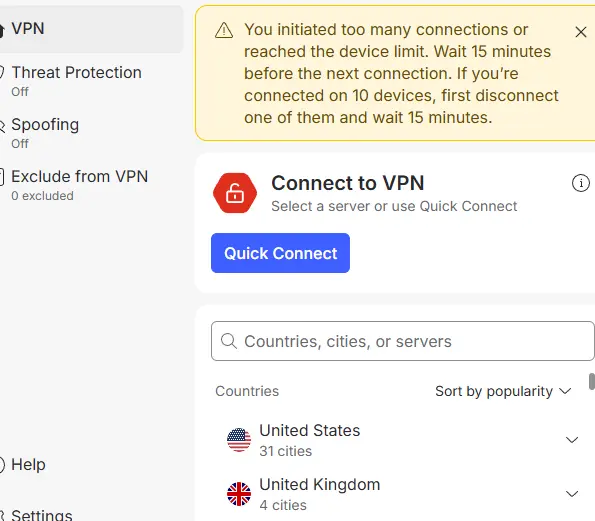Expand the United States cities list
The image size is (595, 521).
(x=571, y=440)
